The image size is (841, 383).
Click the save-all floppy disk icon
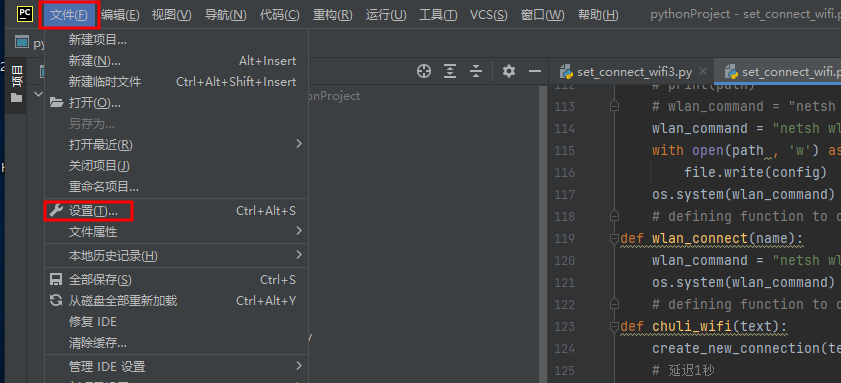[x=56, y=279]
